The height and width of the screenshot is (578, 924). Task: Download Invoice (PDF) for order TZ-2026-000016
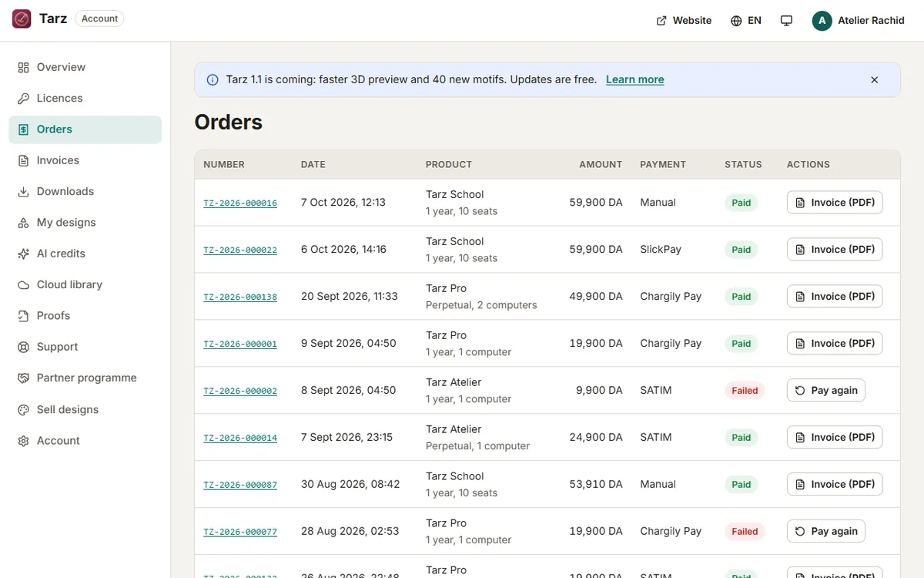[835, 203]
